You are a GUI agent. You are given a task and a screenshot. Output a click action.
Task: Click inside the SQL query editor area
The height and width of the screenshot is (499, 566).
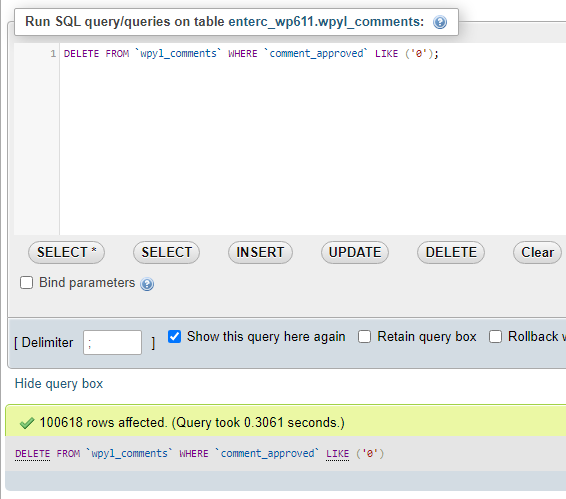(x=313, y=139)
